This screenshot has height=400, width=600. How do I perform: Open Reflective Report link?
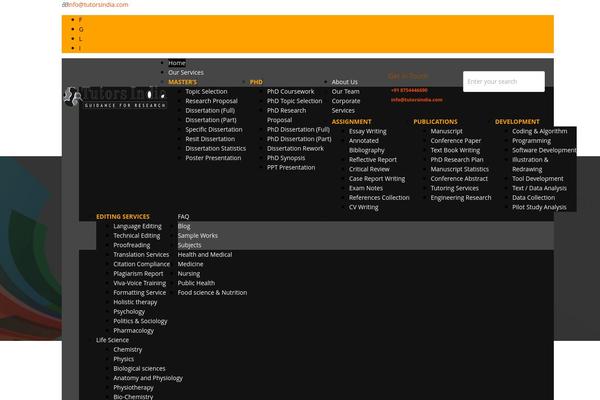click(373, 160)
